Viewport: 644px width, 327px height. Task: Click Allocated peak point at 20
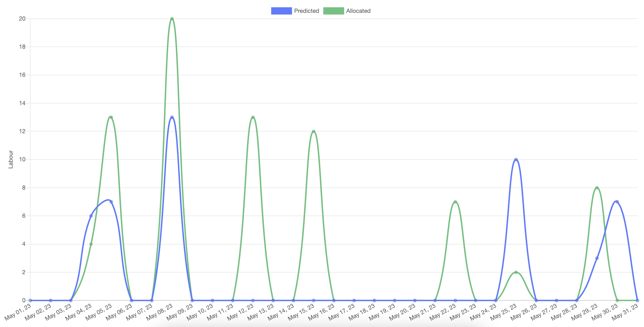[172, 19]
